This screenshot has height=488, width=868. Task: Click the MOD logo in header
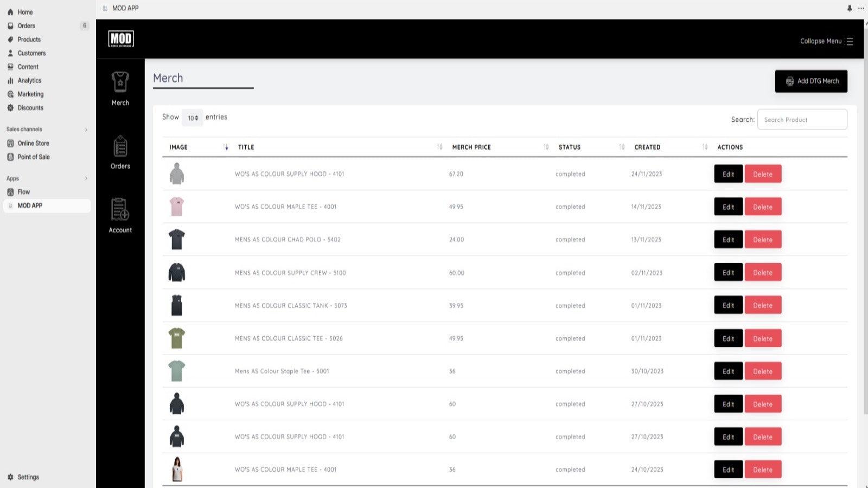pos(121,39)
